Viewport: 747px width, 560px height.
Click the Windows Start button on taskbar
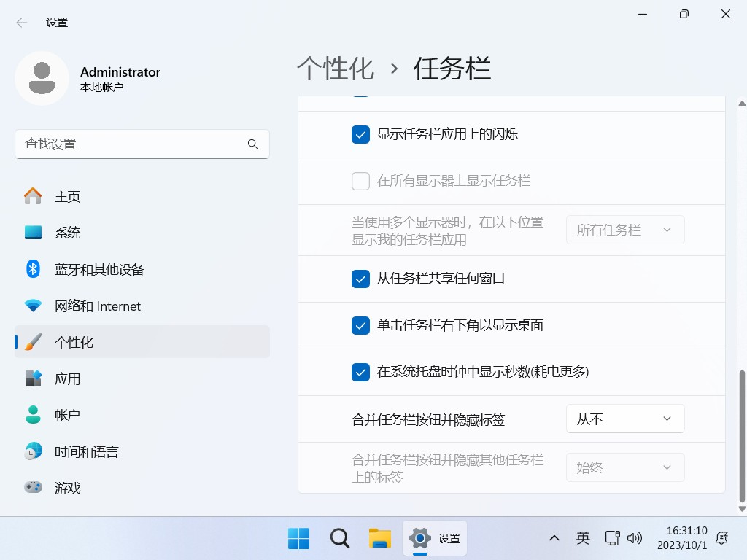(x=298, y=538)
